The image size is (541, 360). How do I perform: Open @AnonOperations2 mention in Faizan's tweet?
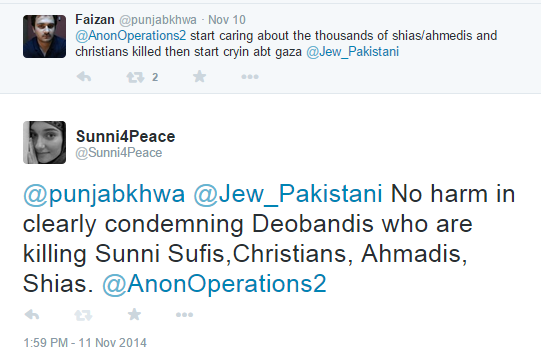131,36
